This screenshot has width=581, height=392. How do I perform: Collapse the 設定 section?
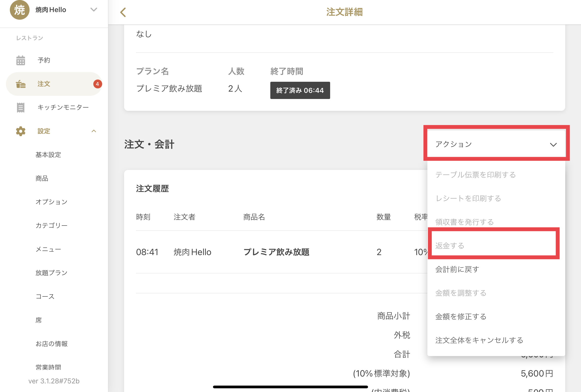pyautogui.click(x=94, y=131)
